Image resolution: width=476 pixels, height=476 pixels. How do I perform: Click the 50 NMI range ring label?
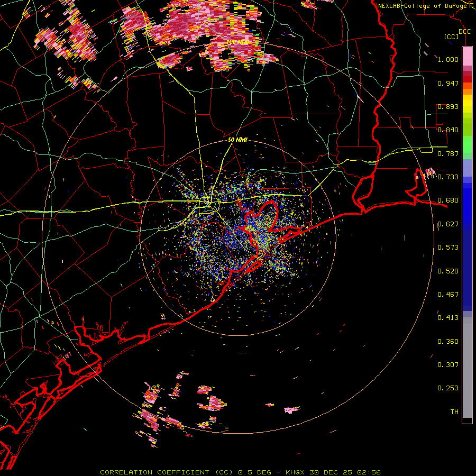237,140
